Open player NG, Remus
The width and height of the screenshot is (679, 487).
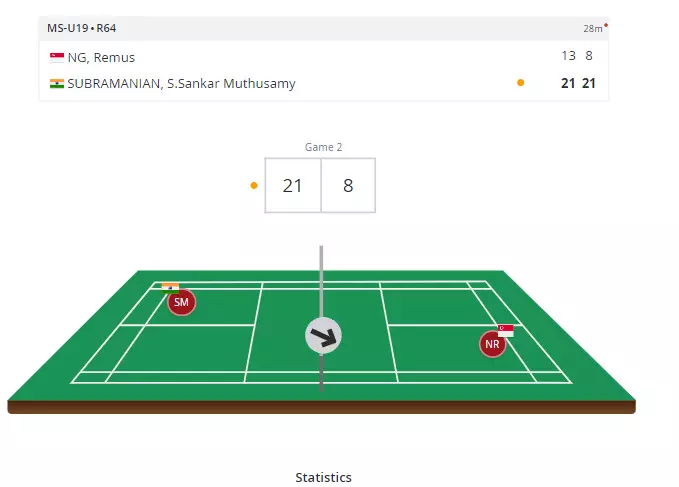[101, 57]
